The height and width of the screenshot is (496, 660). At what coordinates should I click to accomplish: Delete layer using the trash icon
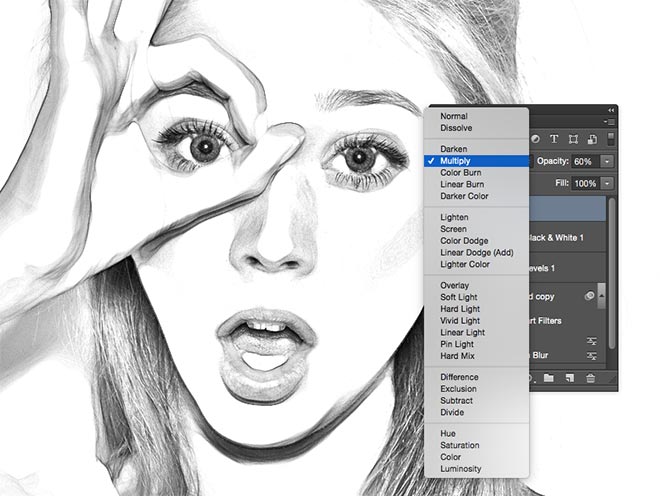tap(590, 378)
